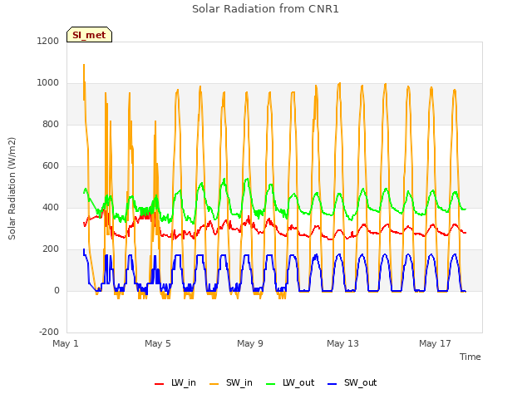This screenshot has height=399, width=532.
Task: Toggle the LW_out legend entry
Action: click(290, 382)
